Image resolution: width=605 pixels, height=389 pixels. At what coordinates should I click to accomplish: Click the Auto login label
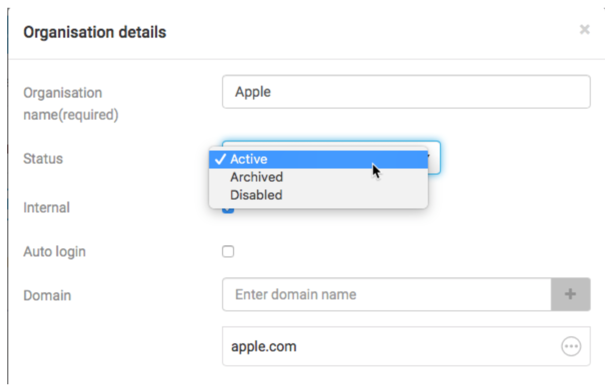(54, 252)
